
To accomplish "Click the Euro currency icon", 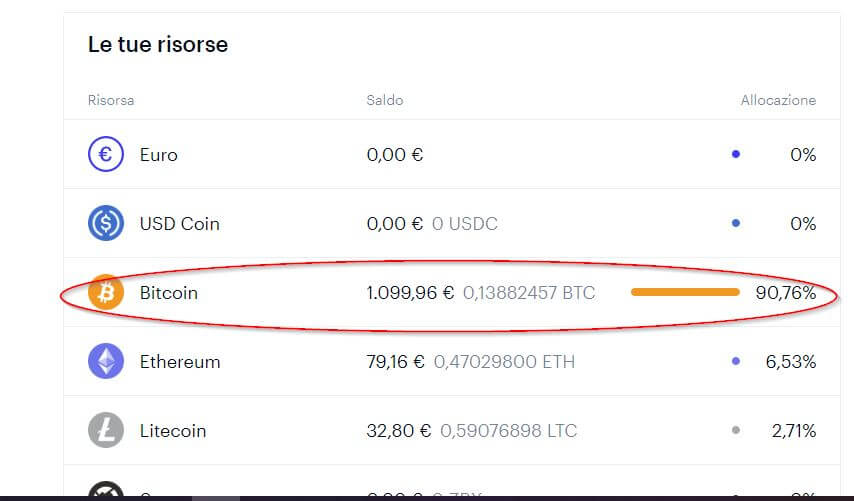I will pyautogui.click(x=106, y=154).
